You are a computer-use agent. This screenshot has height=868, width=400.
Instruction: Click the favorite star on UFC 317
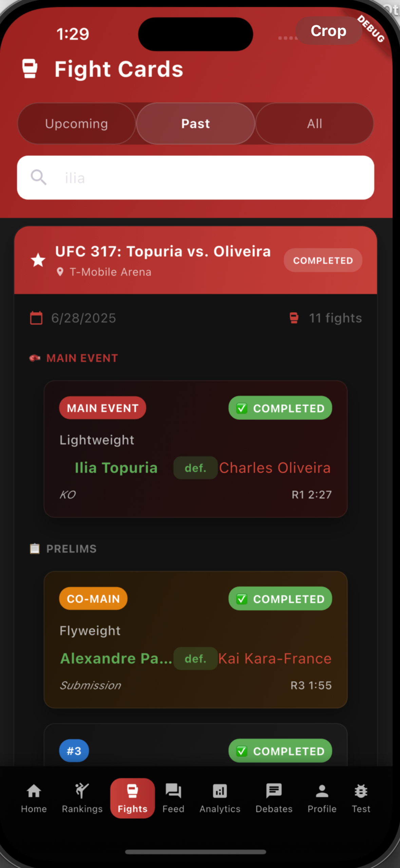tap(38, 260)
